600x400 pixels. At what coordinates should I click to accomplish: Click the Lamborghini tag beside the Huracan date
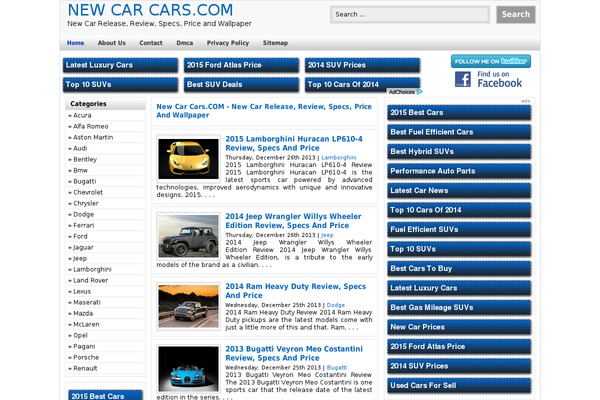coord(339,158)
